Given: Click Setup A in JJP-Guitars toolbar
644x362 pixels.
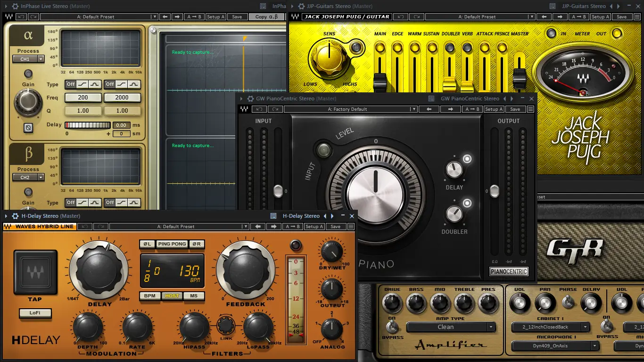Looking at the screenshot, I should pyautogui.click(x=600, y=16).
